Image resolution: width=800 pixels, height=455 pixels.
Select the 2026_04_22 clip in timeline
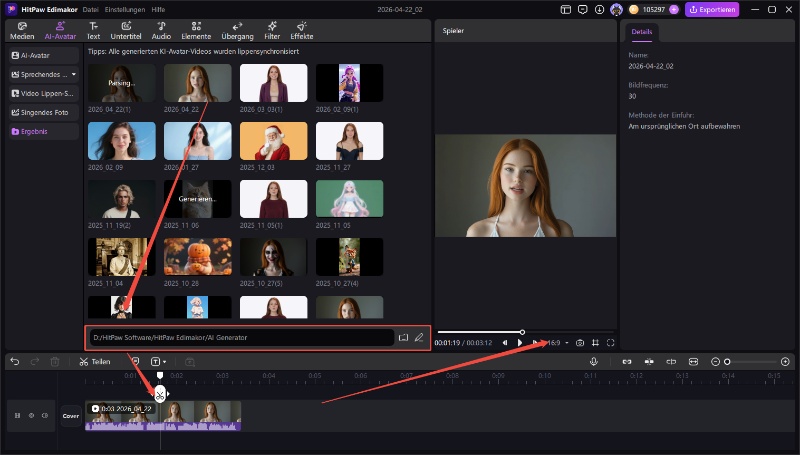point(163,416)
